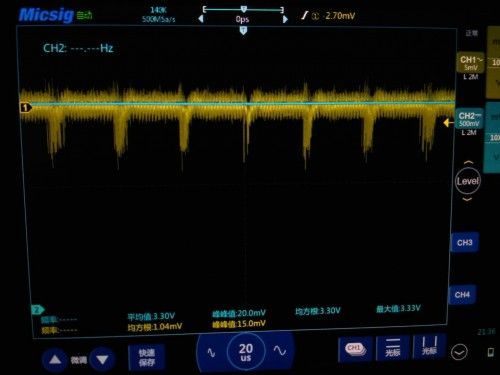
Task: Click the quick save button
Action: tap(146, 358)
